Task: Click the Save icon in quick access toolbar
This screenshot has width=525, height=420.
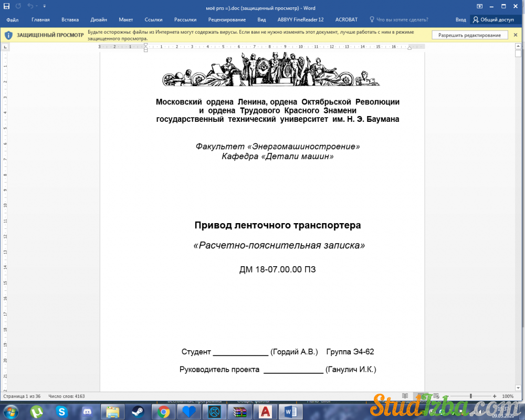Action: [x=6, y=6]
